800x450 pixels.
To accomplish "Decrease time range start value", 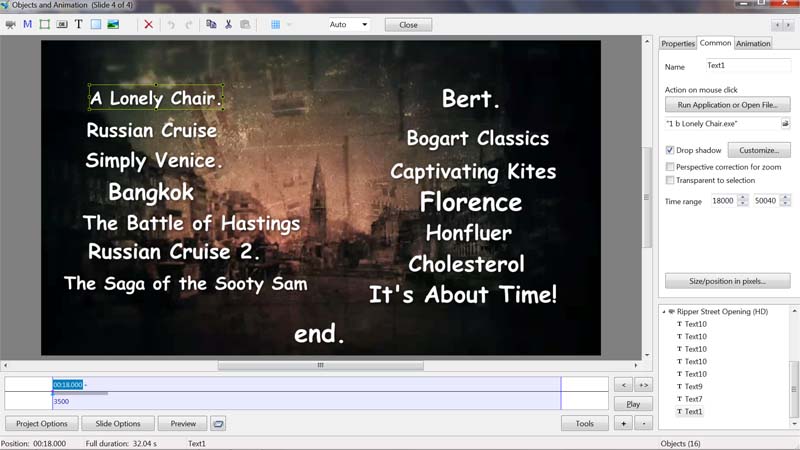I will (743, 204).
